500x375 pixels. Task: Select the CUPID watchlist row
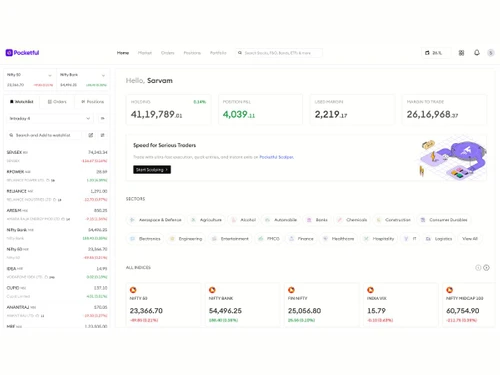tap(57, 292)
